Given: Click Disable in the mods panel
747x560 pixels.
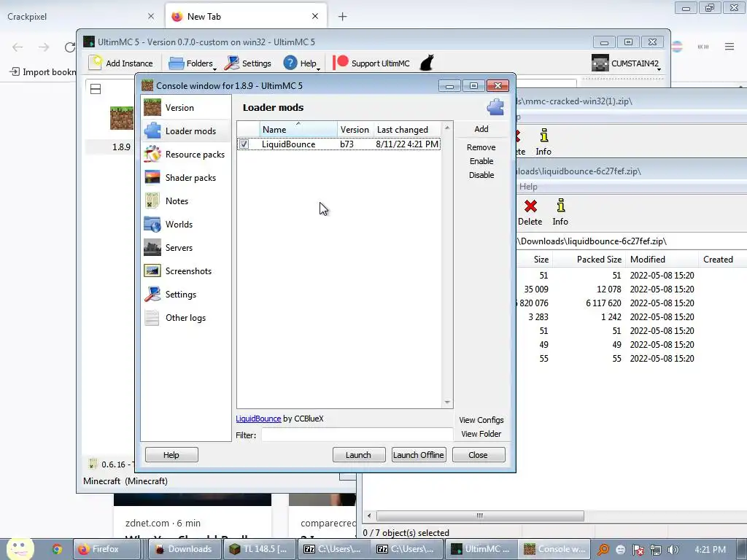Looking at the screenshot, I should click(481, 175).
